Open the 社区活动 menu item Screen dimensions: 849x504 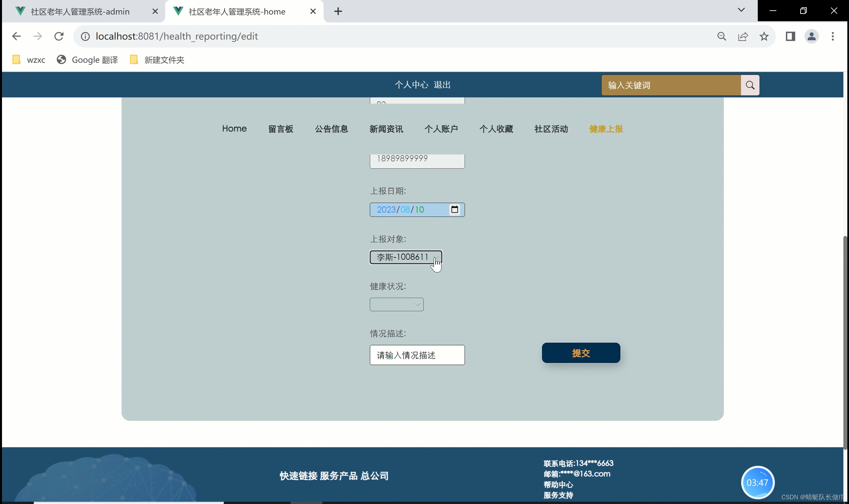pyautogui.click(x=551, y=129)
